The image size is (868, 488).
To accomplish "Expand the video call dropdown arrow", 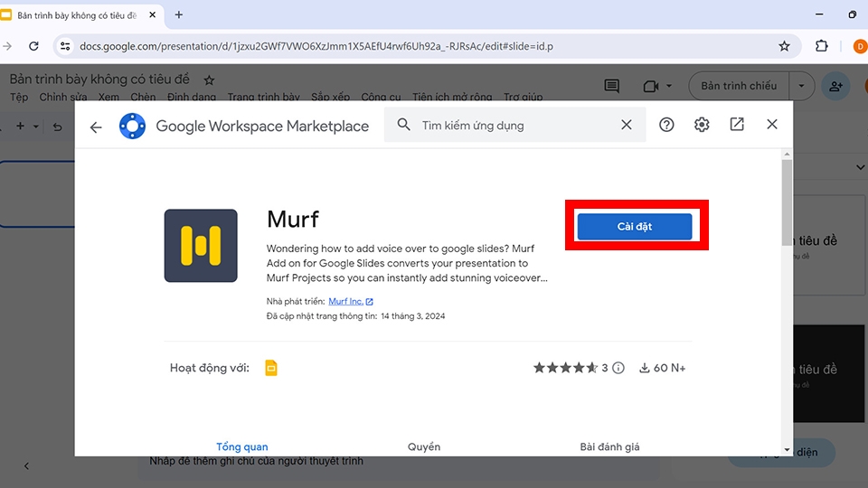I will 669,86.
